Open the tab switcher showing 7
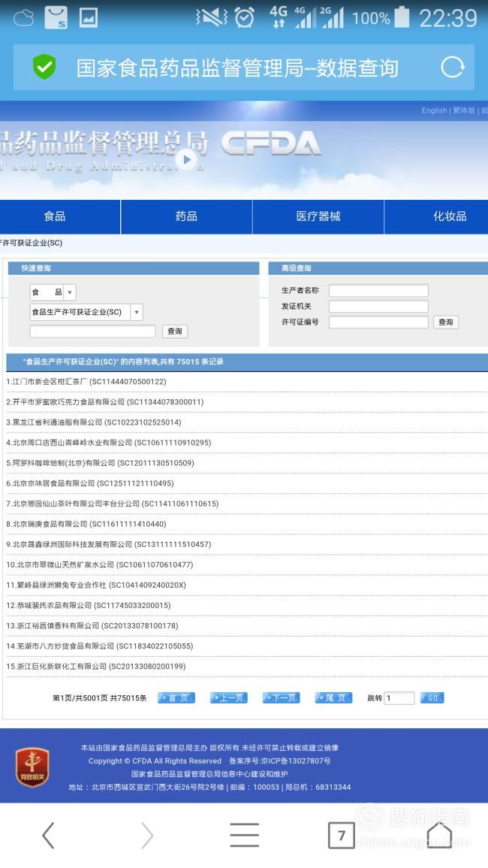Image resolution: width=488 pixels, height=868 pixels. coord(342,835)
